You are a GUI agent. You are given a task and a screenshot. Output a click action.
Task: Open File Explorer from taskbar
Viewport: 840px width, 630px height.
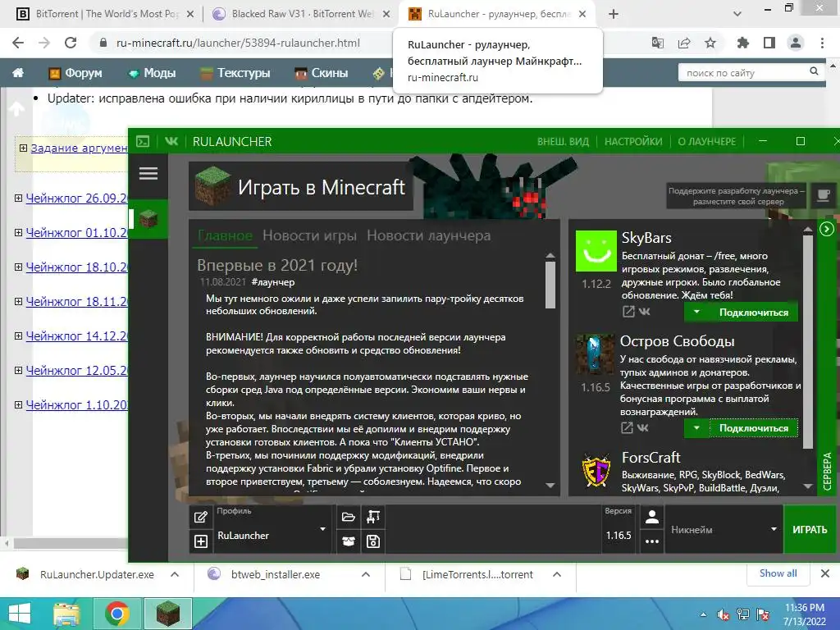(67, 614)
